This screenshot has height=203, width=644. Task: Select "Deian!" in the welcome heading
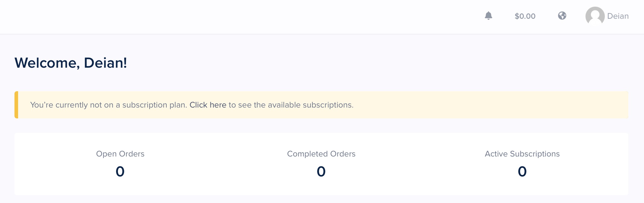(105, 63)
